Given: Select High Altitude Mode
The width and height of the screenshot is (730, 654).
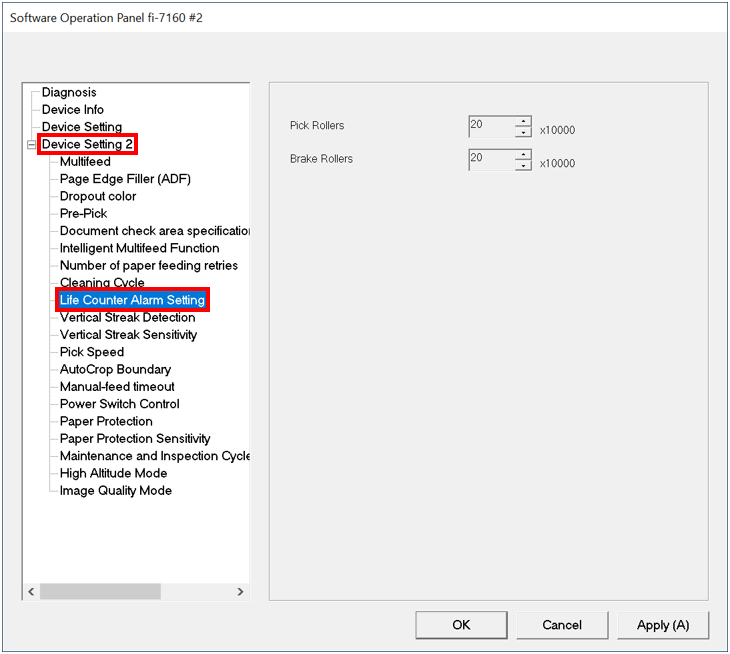Looking at the screenshot, I should 113,473.
